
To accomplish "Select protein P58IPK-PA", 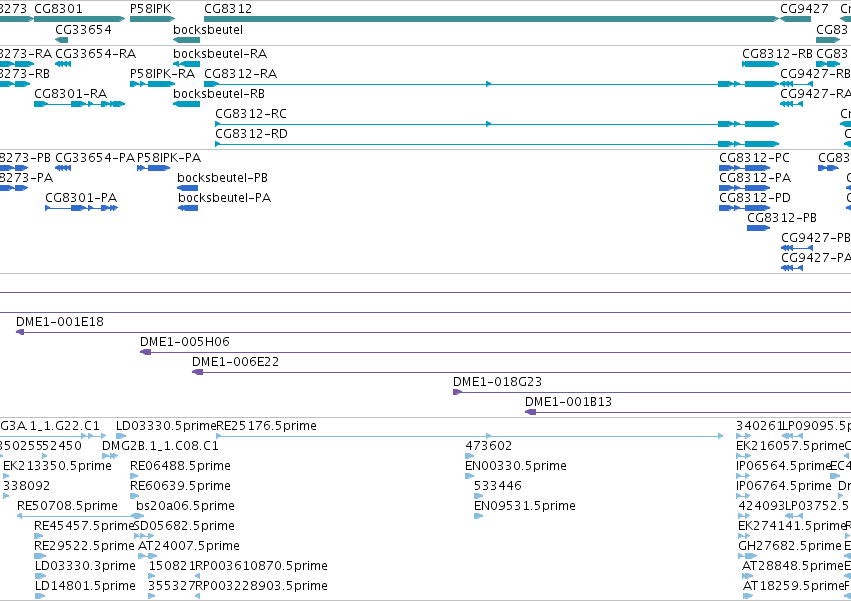I will pyautogui.click(x=169, y=158).
